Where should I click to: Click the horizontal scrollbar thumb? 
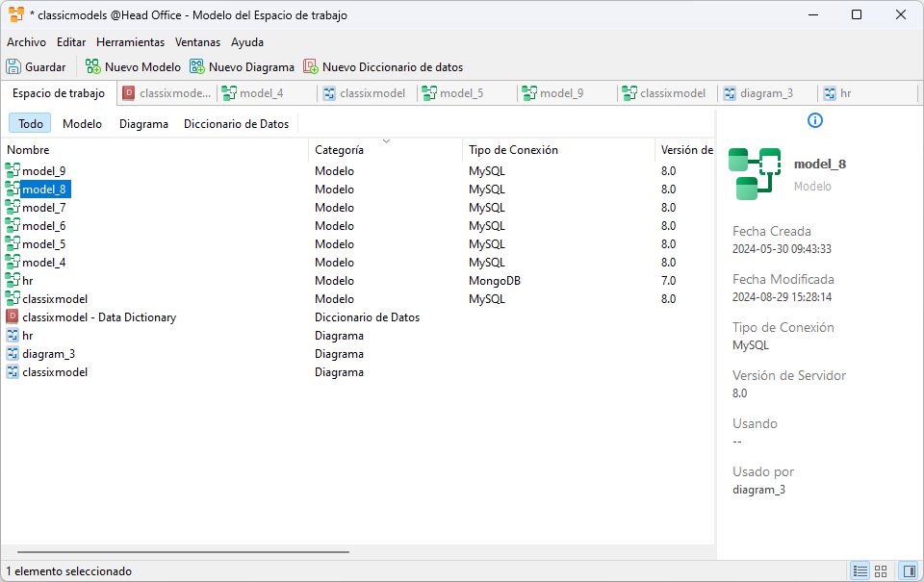click(x=183, y=552)
